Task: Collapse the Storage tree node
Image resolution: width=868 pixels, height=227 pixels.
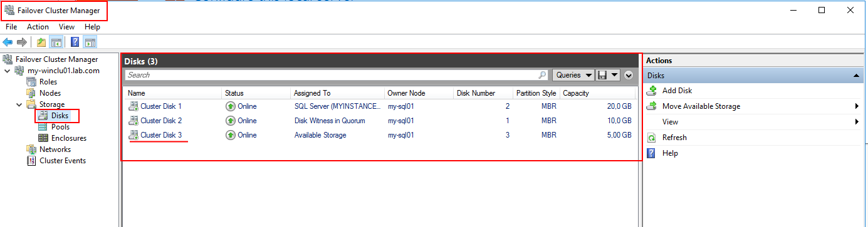Action: tap(19, 104)
